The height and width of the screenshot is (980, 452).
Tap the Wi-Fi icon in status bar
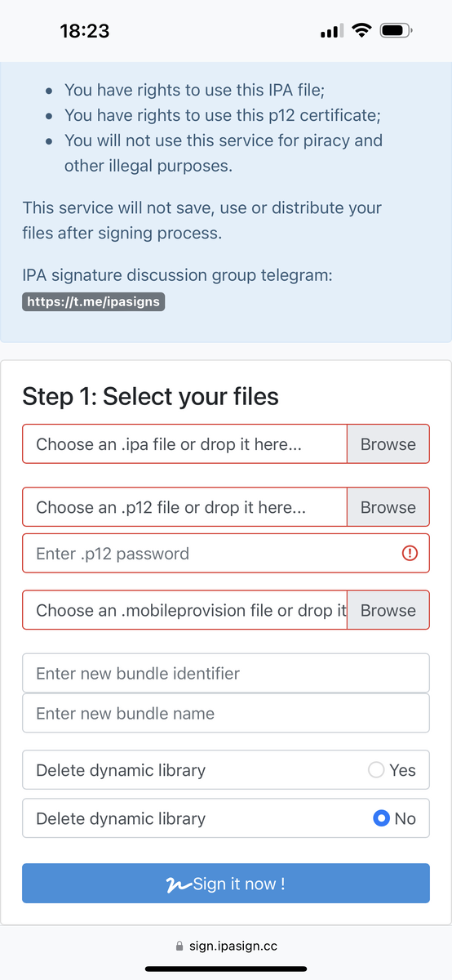pos(361,31)
